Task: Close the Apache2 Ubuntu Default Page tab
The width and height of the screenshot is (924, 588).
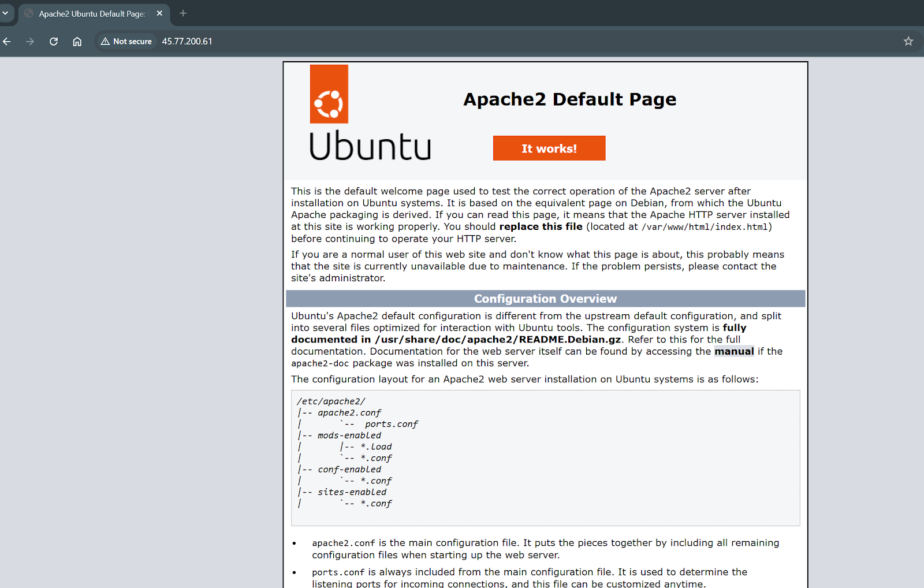Action: [x=159, y=13]
